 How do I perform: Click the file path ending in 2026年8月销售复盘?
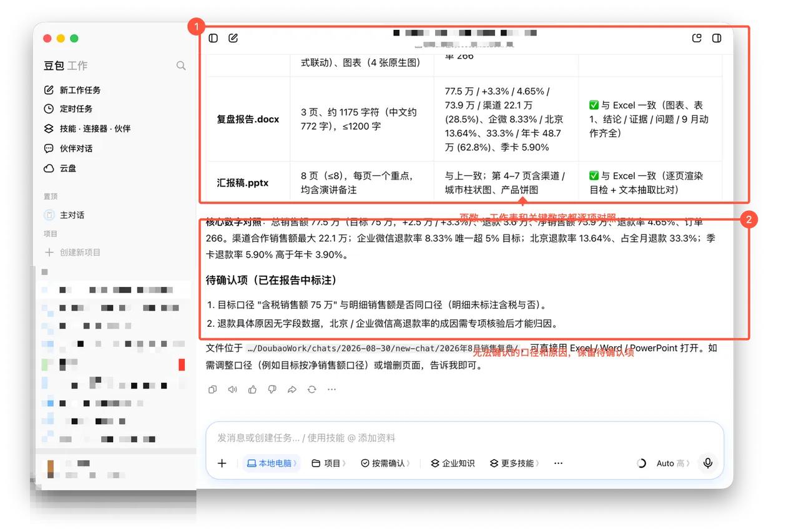pos(383,349)
